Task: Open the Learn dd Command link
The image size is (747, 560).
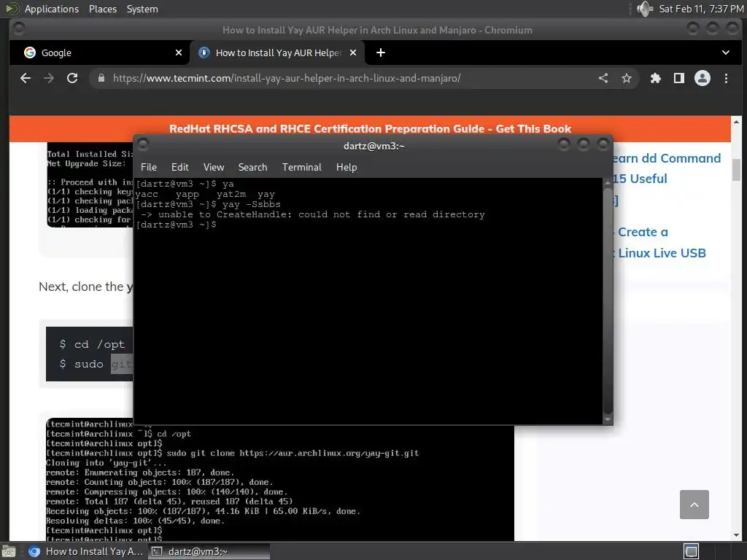Action: (667, 158)
